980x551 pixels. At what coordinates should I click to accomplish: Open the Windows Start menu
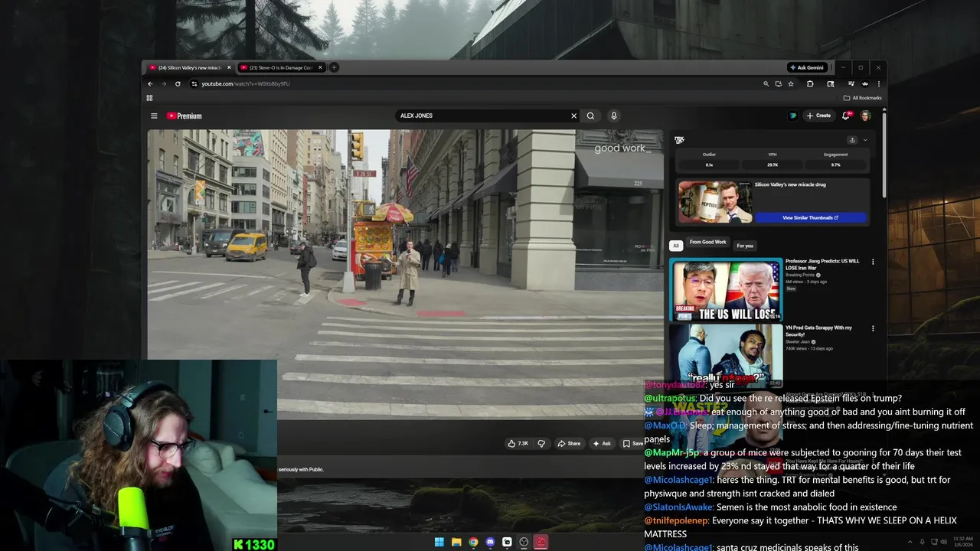click(x=439, y=542)
